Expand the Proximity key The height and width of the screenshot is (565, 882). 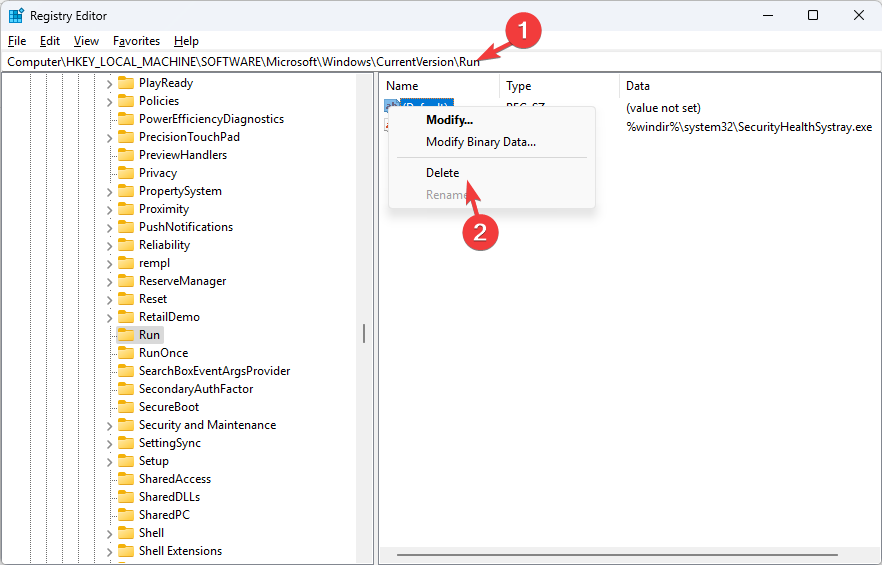109,210
